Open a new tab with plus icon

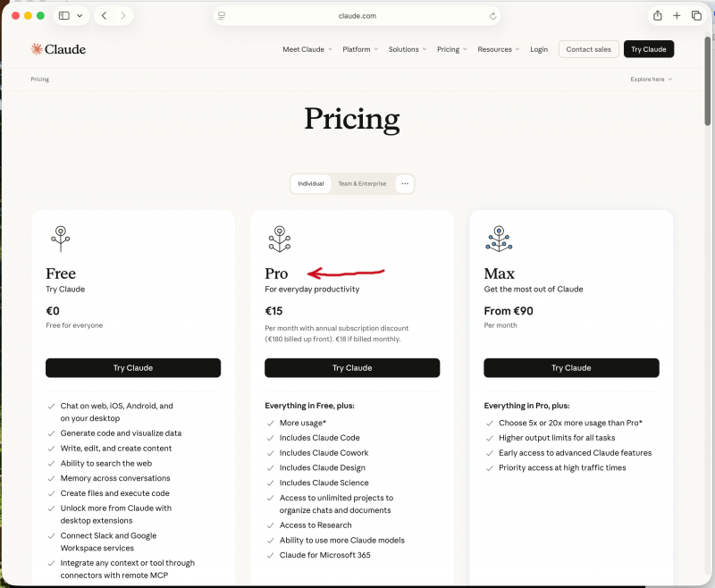677,16
